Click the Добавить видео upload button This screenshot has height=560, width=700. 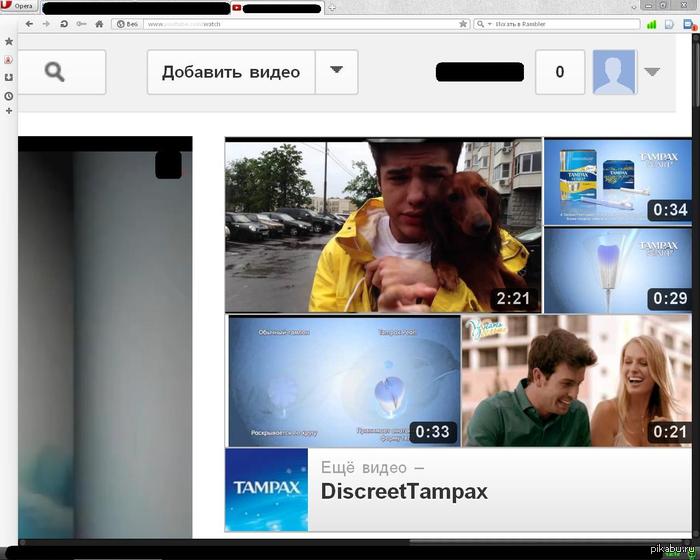pos(231,72)
